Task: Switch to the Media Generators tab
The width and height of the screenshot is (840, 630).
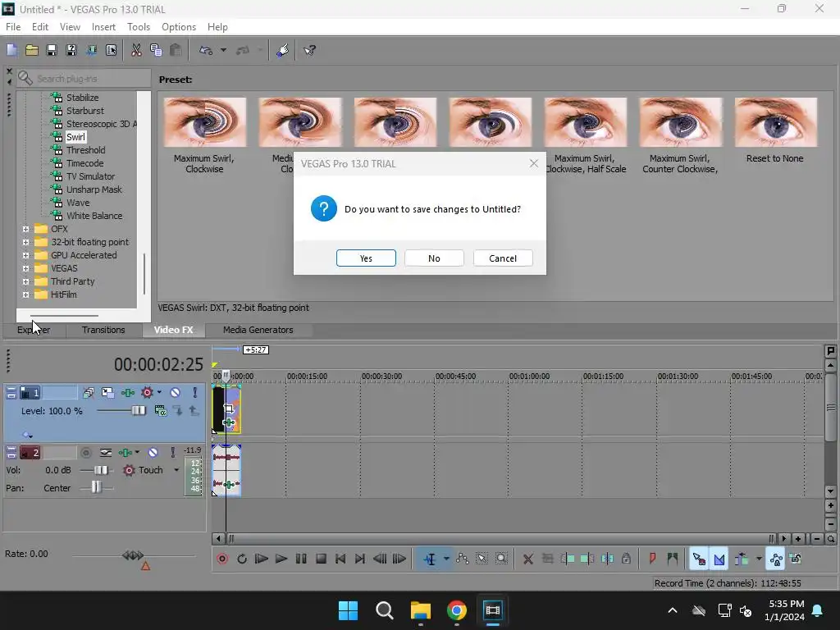Action: [258, 330]
